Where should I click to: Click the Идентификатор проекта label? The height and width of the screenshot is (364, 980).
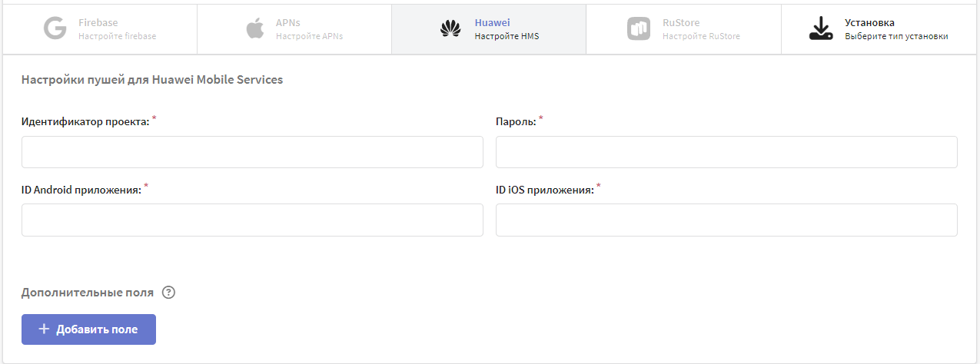85,122
